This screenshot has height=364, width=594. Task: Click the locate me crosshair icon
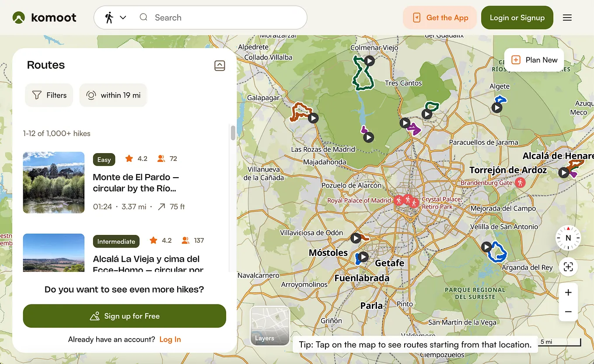point(568,267)
